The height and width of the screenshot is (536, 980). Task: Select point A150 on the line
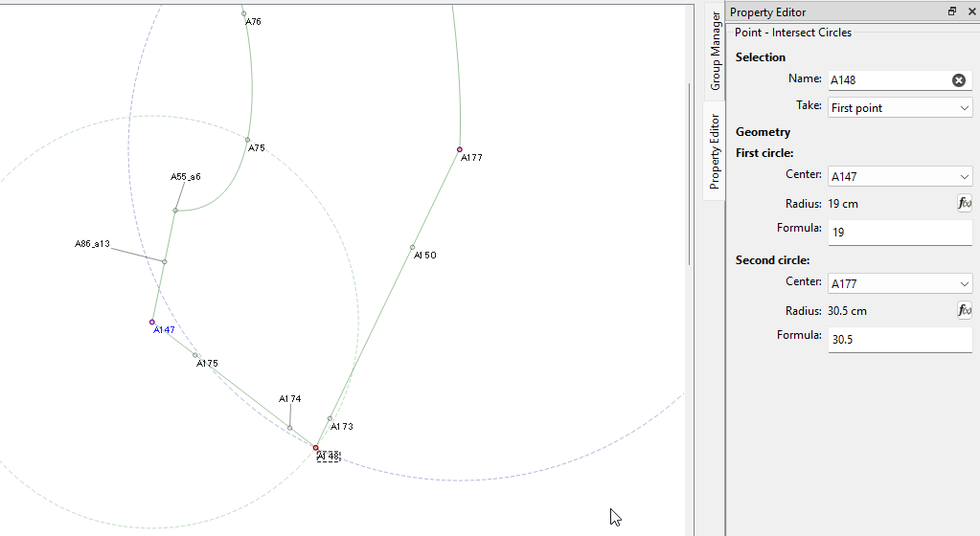413,247
